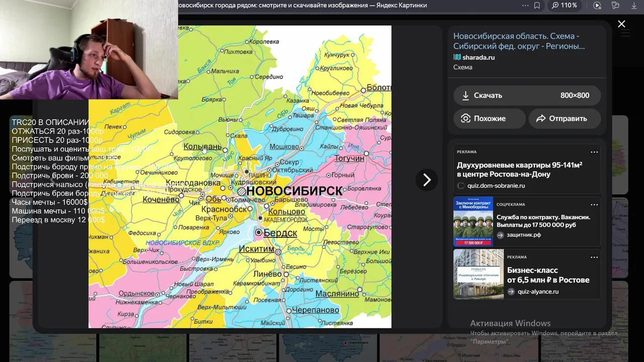
Task: Click the browser tab page title in address bar
Action: (302, 6)
